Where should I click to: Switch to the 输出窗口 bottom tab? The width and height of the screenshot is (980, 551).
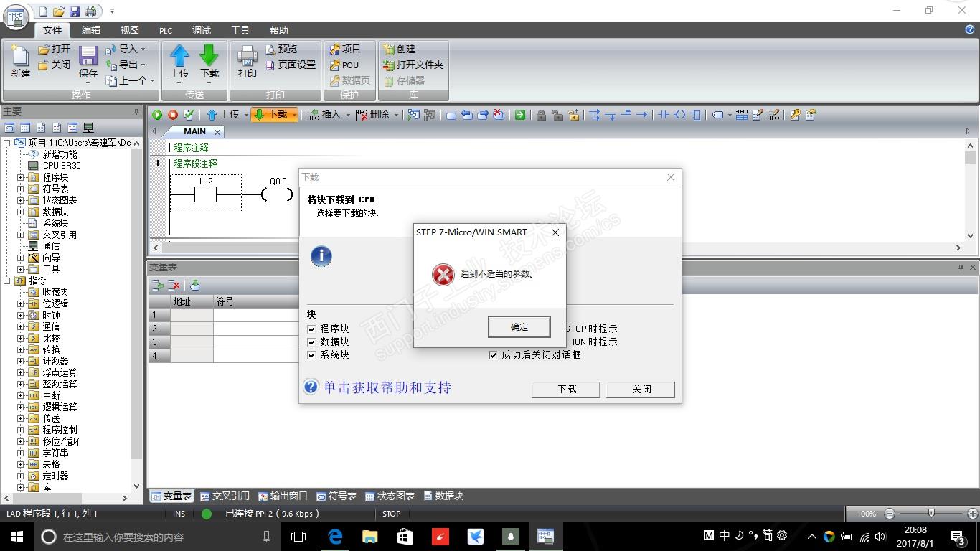point(283,496)
